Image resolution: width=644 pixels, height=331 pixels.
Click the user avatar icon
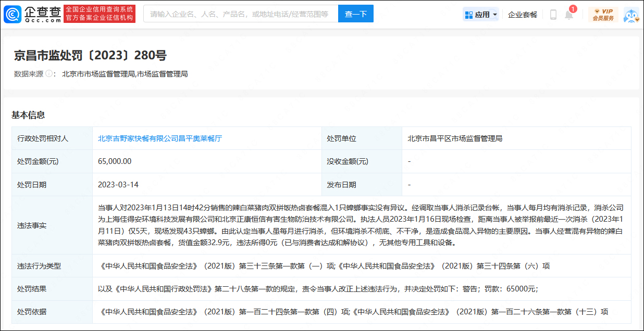pos(631,15)
